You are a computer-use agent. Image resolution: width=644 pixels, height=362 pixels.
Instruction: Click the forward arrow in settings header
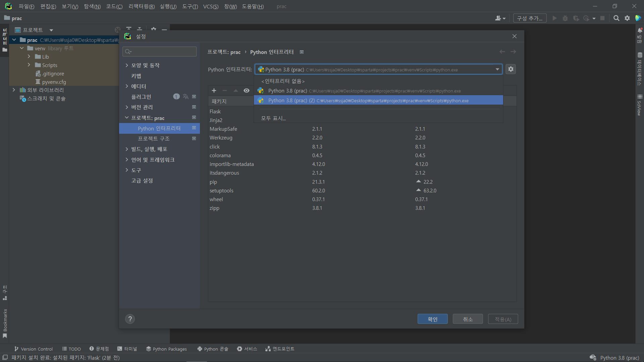513,52
